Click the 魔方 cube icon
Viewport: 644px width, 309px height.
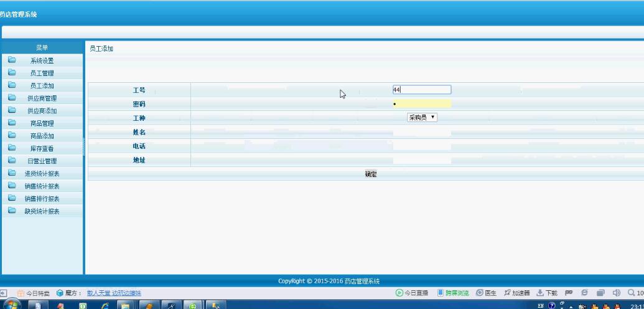60,293
